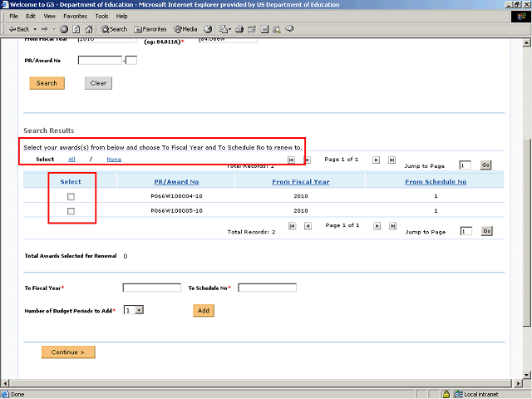Click the All selection link
532x399 pixels.
click(x=71, y=159)
